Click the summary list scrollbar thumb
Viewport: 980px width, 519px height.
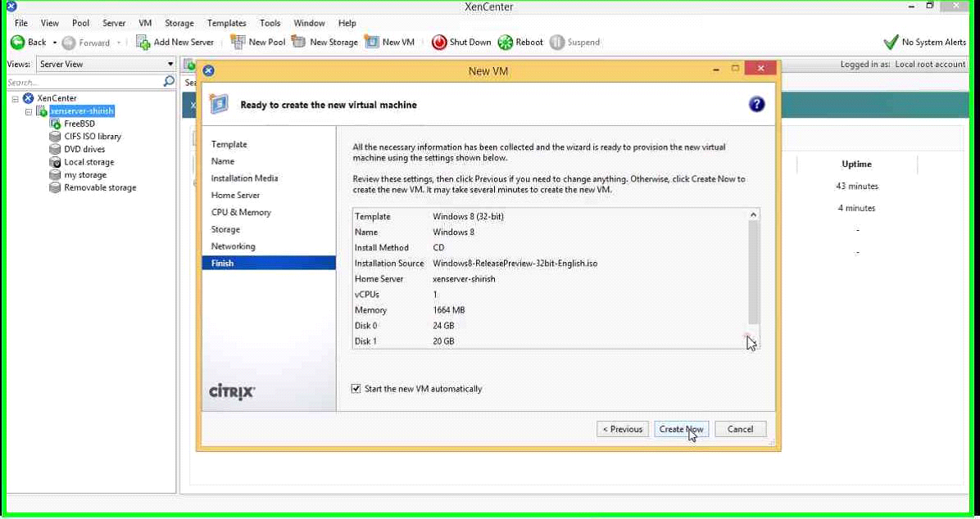(753, 273)
